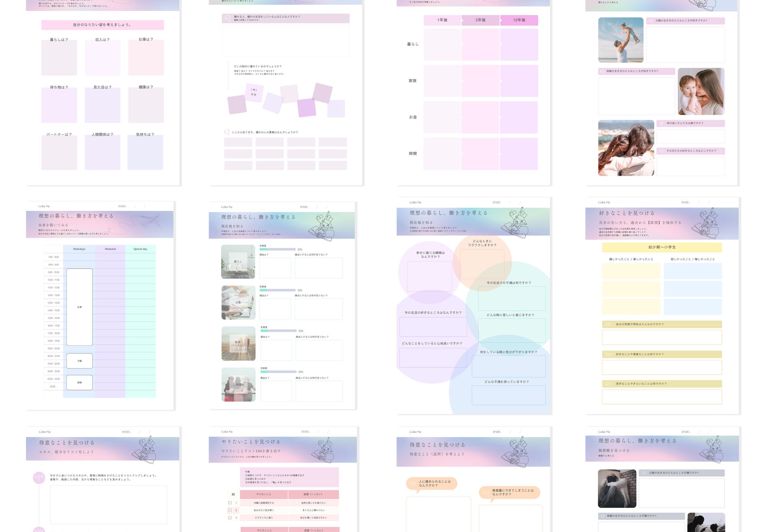Click the Q3 marker in the yellow bar
The image size is (765, 532).
tap(608, 384)
